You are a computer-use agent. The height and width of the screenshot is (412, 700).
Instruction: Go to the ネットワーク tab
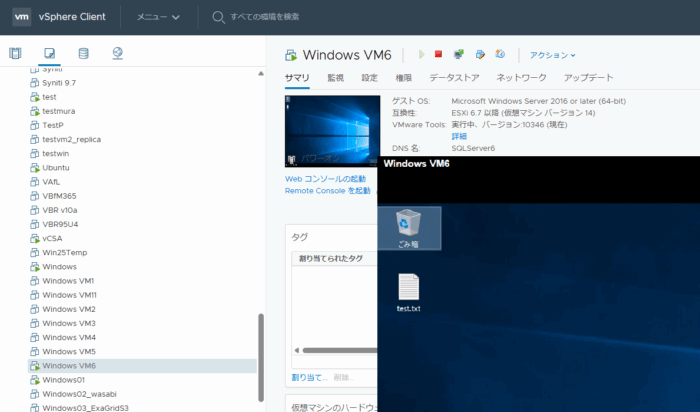coord(521,77)
